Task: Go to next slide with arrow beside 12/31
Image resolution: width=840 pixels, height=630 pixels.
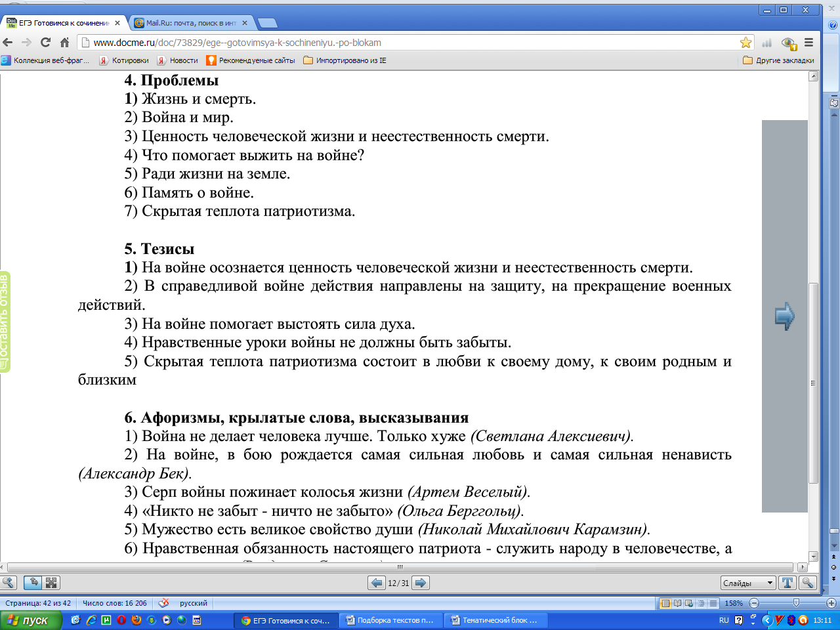Action: point(421,583)
